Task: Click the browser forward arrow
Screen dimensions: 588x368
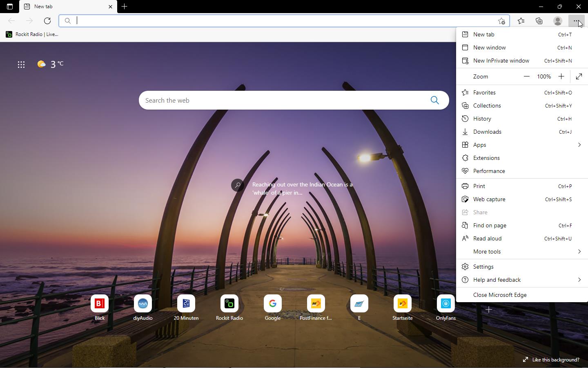Action: tap(29, 21)
